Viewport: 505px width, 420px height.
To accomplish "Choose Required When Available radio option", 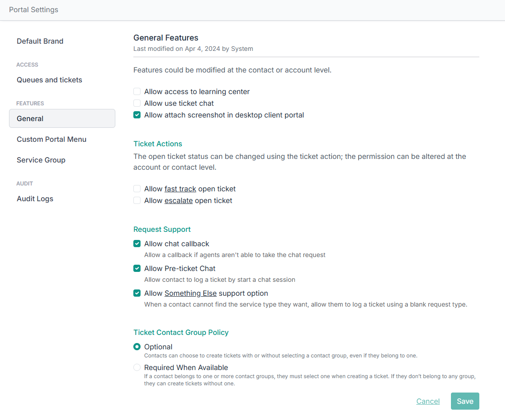I will click(x=137, y=368).
